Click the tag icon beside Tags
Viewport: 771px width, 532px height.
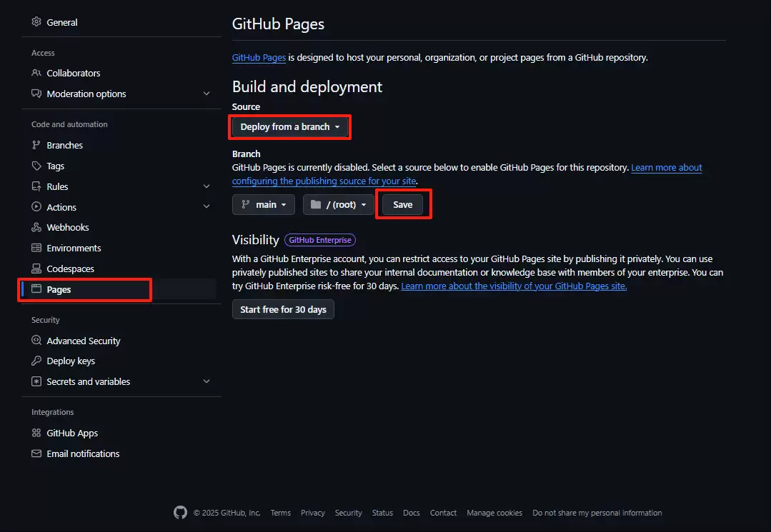coord(36,166)
